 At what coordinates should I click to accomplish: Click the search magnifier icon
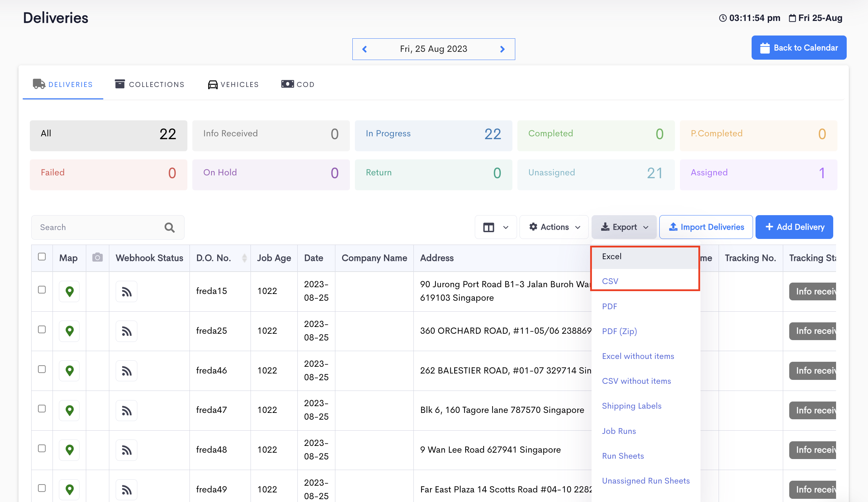click(170, 227)
